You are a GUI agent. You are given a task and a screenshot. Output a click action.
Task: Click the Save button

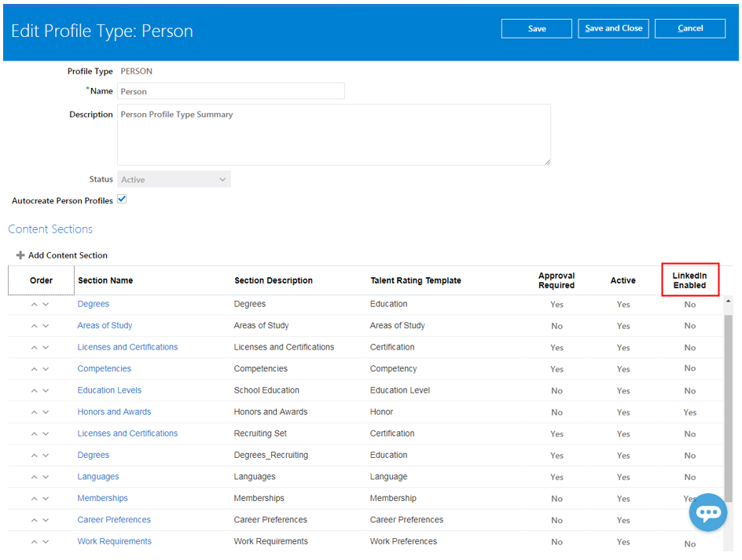click(x=536, y=28)
